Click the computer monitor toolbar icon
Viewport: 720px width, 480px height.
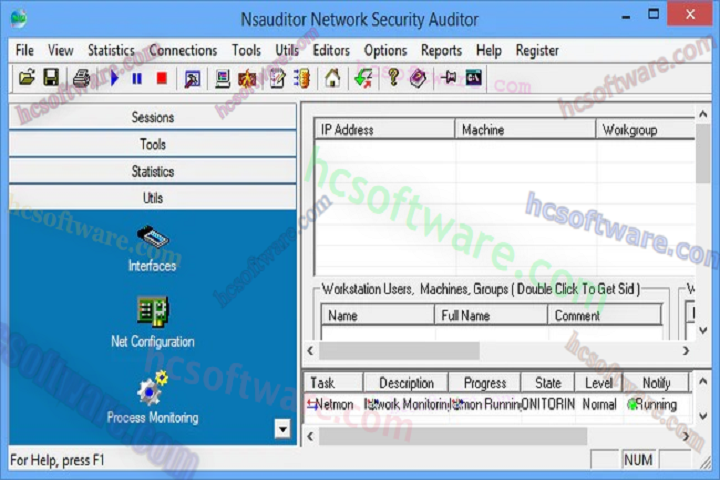[x=223, y=79]
